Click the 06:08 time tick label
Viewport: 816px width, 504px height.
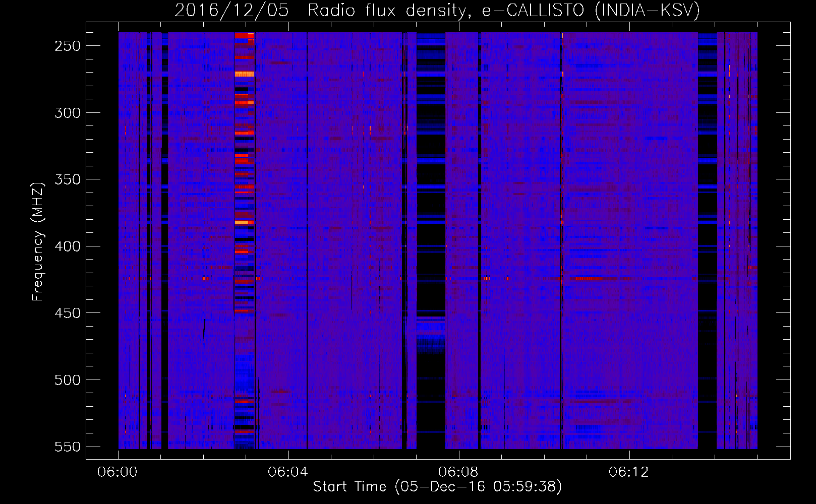coord(458,472)
